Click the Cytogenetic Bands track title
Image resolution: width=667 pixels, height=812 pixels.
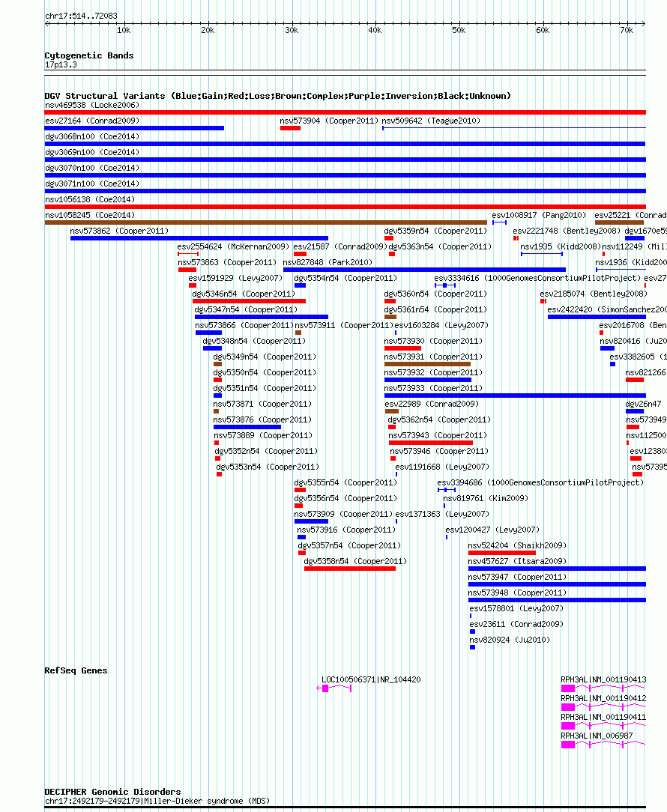(89, 55)
